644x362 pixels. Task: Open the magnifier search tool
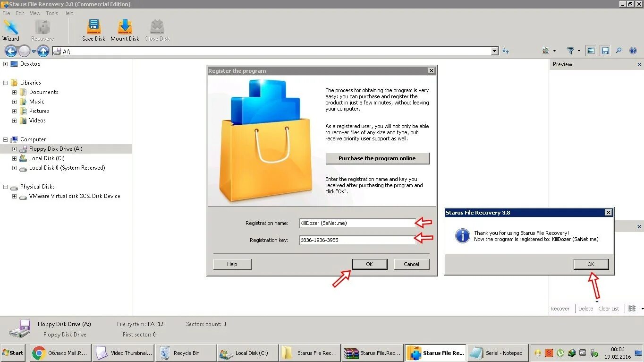click(619, 51)
